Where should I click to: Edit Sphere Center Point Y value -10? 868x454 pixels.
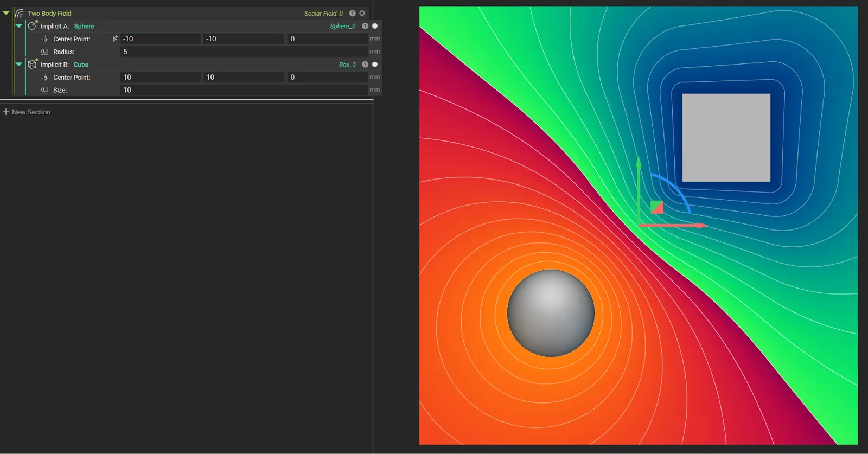244,39
